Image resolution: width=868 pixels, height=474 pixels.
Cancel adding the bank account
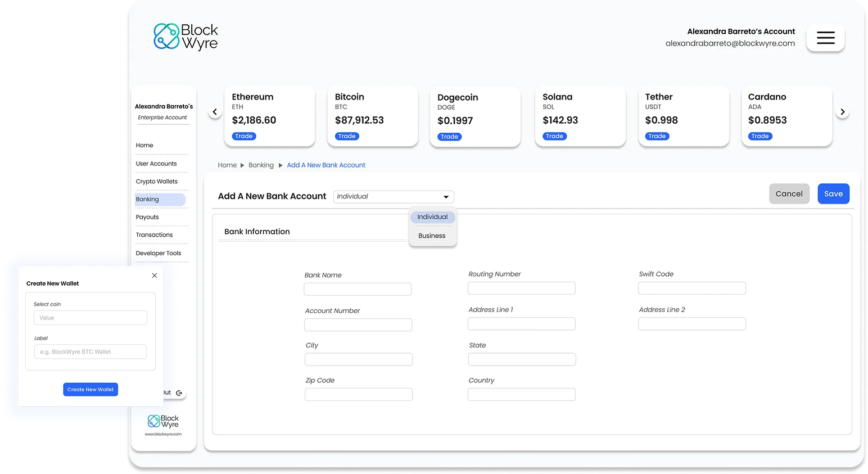[x=789, y=194]
